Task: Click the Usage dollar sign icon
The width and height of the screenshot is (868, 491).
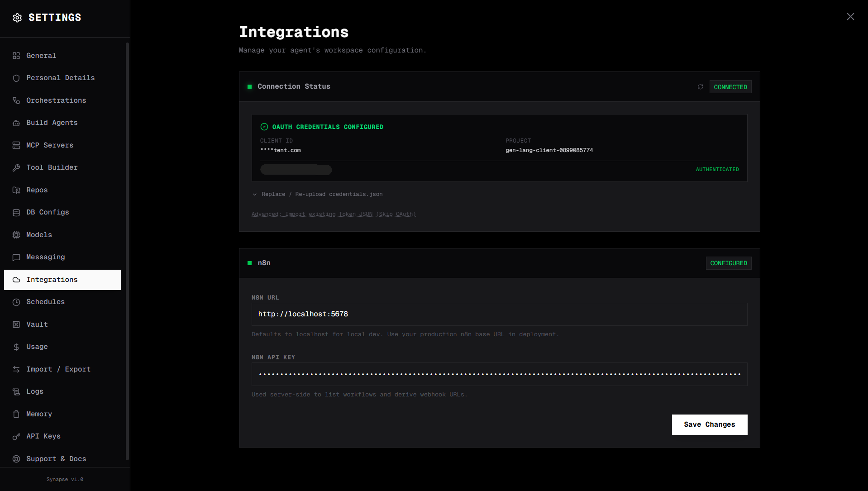Action: pyautogui.click(x=16, y=347)
